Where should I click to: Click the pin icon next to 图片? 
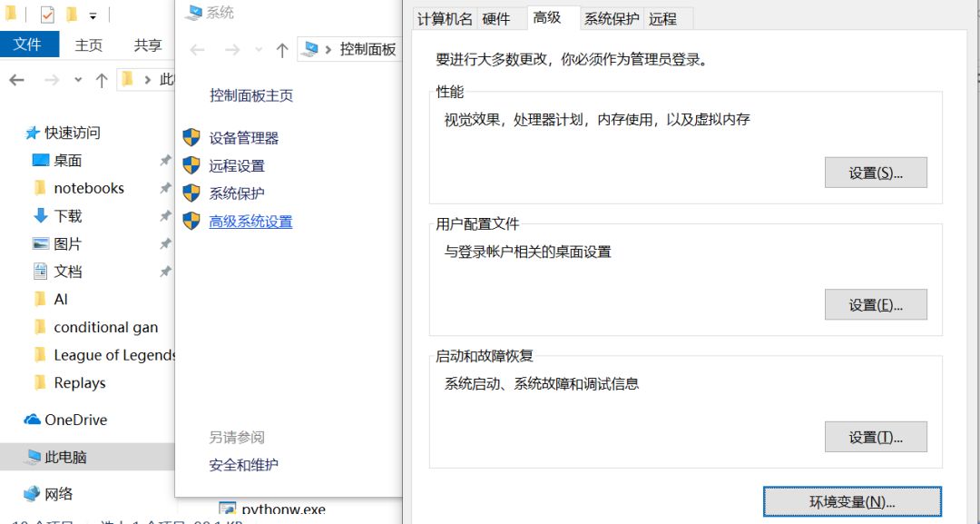pos(165,244)
